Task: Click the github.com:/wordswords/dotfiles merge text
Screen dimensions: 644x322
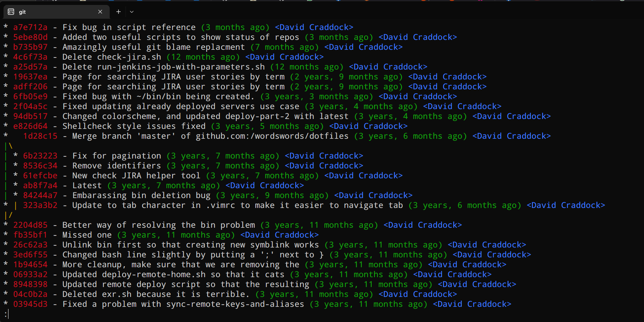Action: point(272,136)
